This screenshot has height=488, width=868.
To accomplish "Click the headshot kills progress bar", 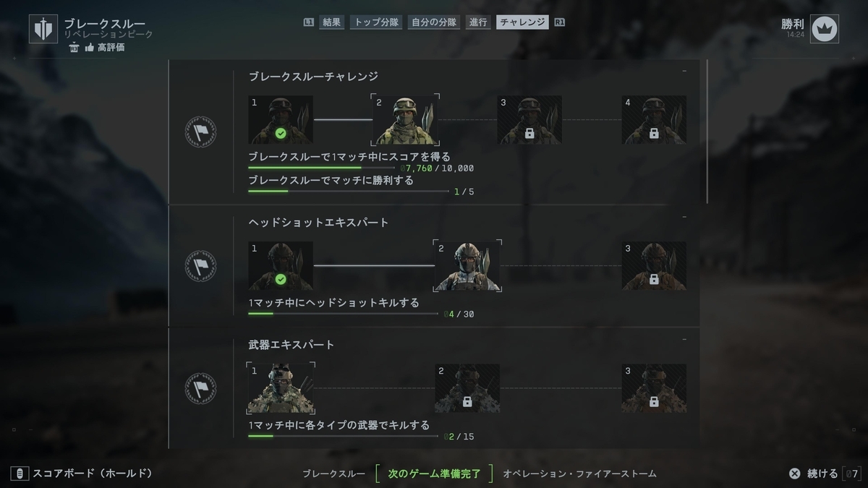I will [x=343, y=314].
